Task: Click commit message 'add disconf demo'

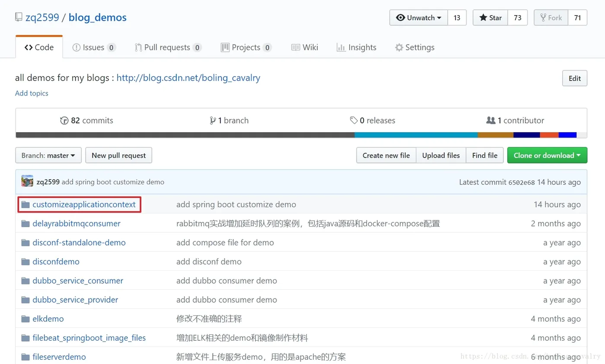Action: click(x=209, y=262)
